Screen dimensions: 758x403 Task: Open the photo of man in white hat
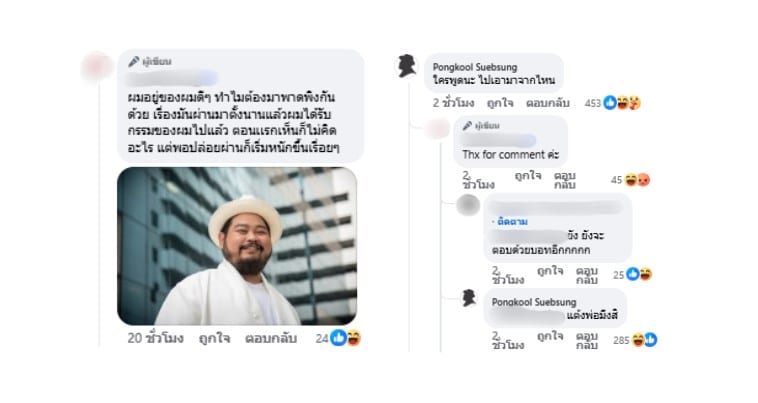tap(237, 246)
